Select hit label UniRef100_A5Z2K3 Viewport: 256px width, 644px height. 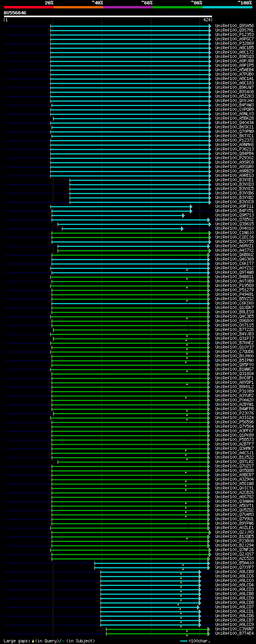tap(234, 96)
